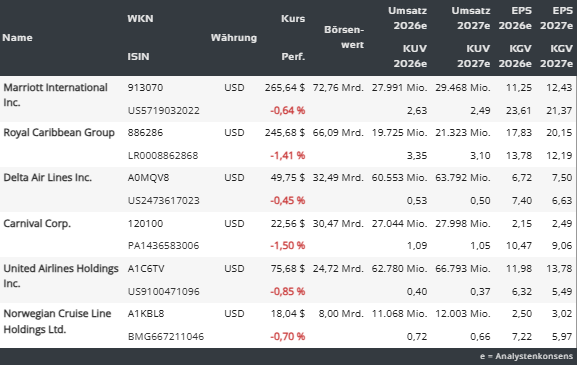Screen dimensions: 577x365
Task: Select ISIN LR0008862868
Action: point(163,156)
